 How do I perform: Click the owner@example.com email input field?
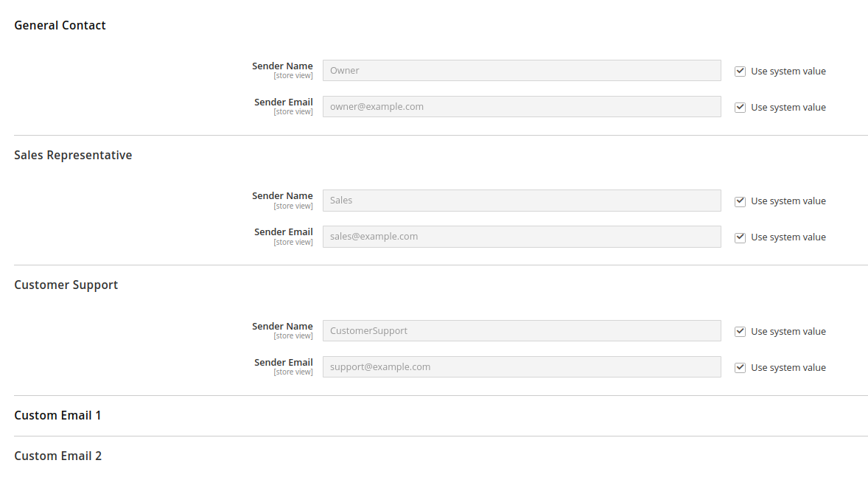tap(522, 106)
